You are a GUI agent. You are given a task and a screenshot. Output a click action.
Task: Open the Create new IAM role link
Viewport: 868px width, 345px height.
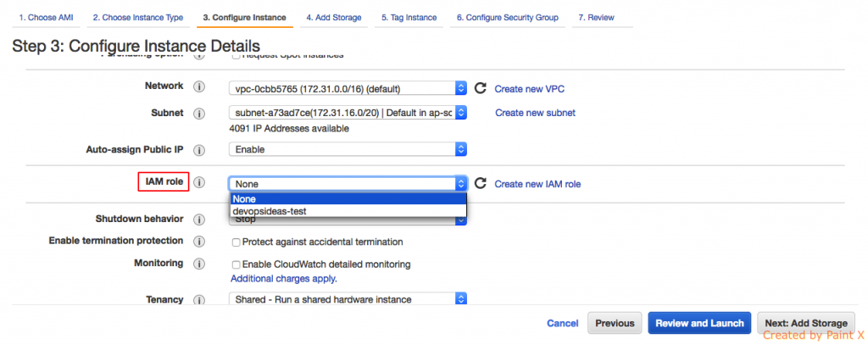pyautogui.click(x=537, y=184)
